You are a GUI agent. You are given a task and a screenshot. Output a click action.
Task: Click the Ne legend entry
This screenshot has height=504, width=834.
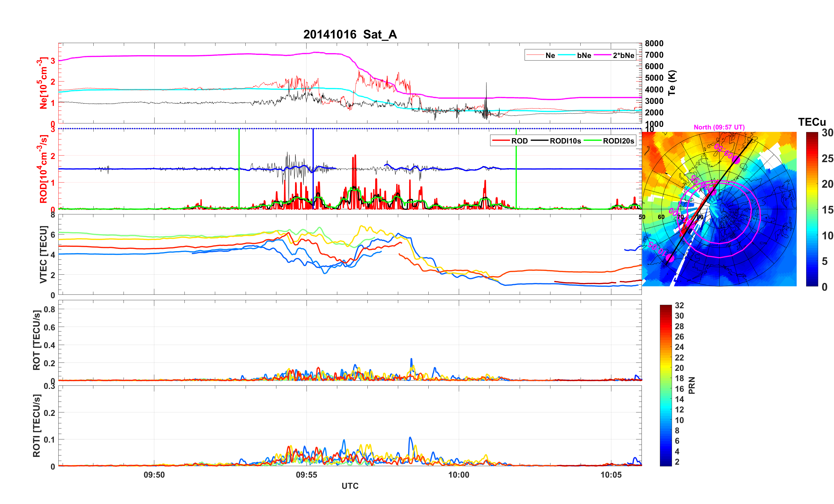[550, 55]
